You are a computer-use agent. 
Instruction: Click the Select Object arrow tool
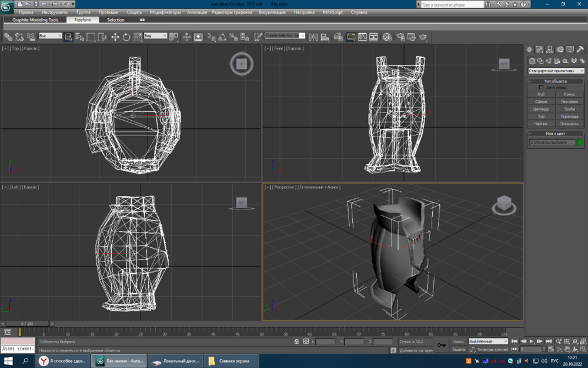(x=68, y=37)
